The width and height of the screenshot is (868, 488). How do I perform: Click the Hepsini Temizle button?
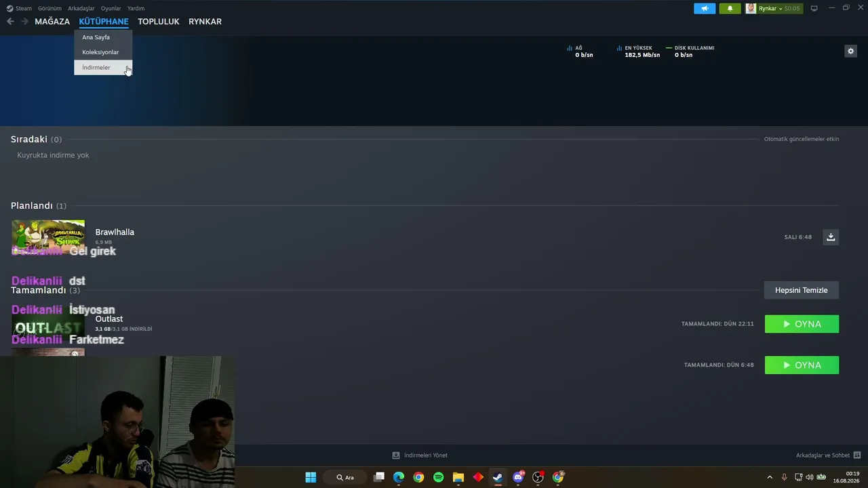pos(801,290)
